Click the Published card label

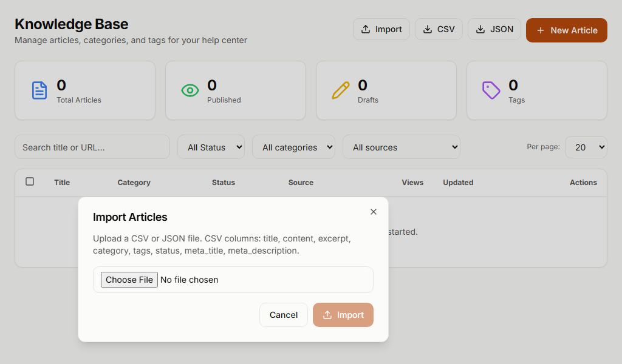[224, 100]
